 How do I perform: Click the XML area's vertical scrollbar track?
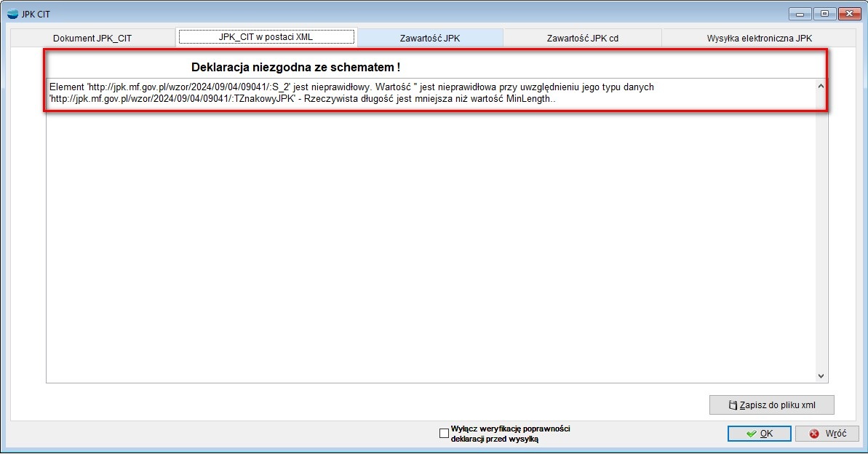(821, 233)
